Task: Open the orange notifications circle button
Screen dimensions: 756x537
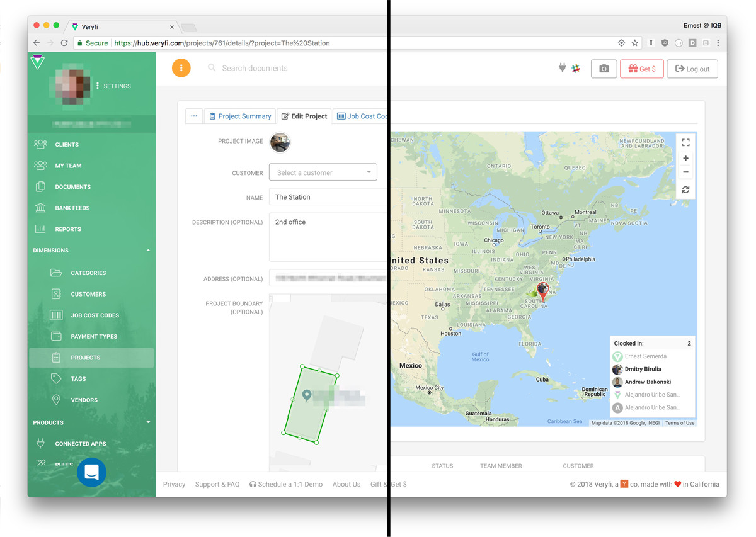Action: click(x=181, y=68)
